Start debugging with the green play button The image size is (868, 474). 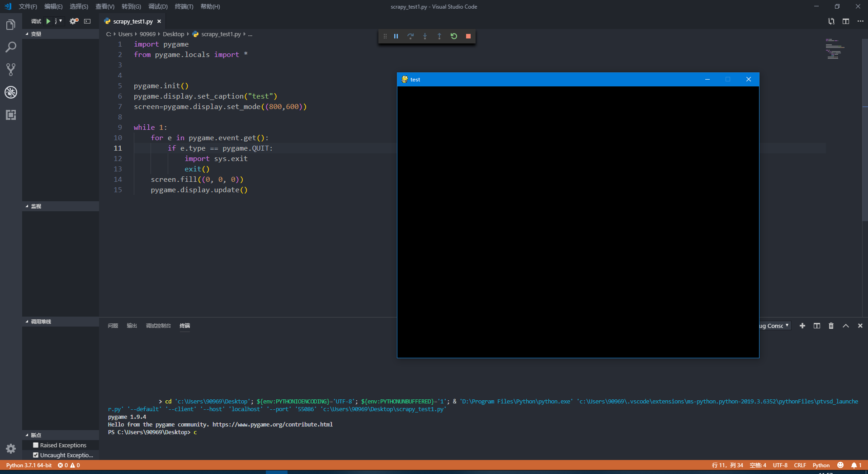tap(48, 21)
